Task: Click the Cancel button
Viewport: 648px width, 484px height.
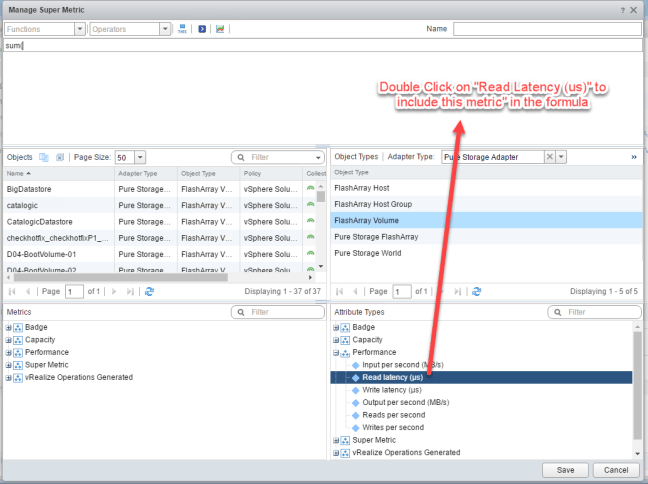Action: click(616, 470)
